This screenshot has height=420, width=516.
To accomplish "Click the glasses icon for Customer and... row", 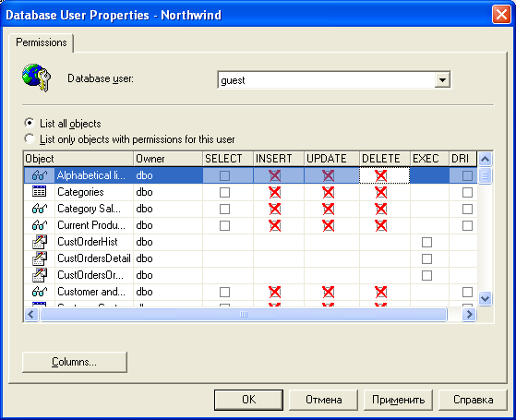I will coord(40,292).
